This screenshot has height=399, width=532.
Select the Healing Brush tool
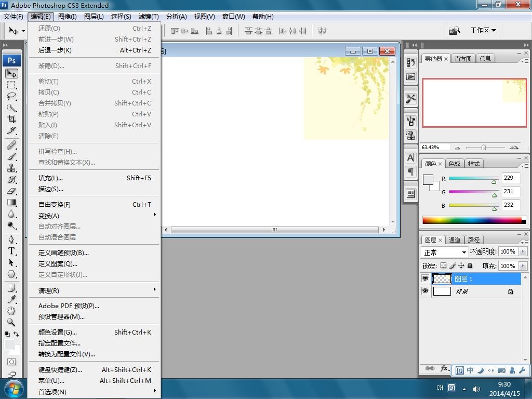(11, 145)
